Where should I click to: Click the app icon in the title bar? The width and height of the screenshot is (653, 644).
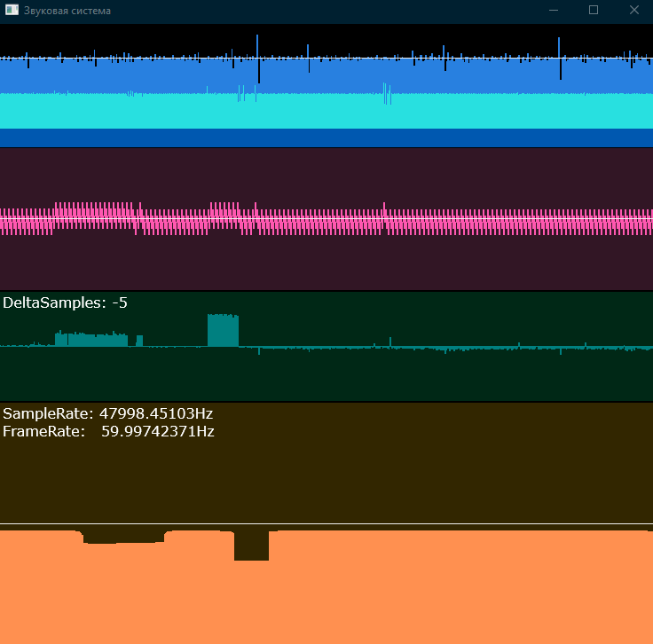click(12, 10)
